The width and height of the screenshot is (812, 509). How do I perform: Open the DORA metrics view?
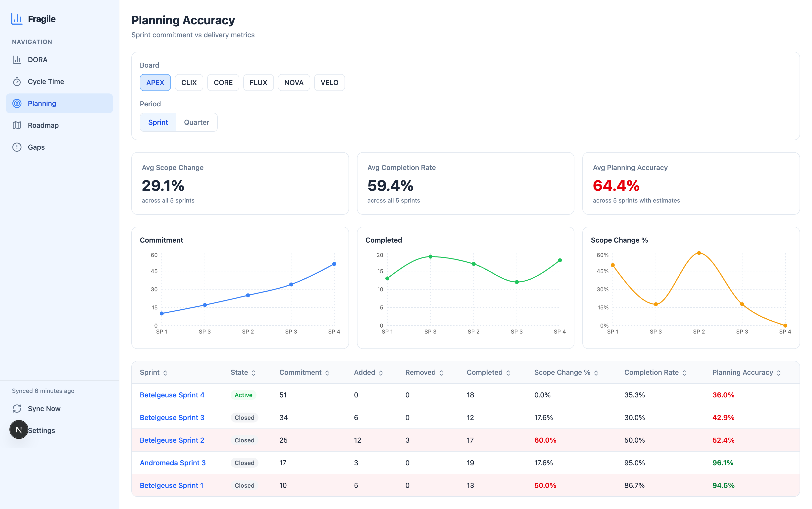(x=17, y=60)
